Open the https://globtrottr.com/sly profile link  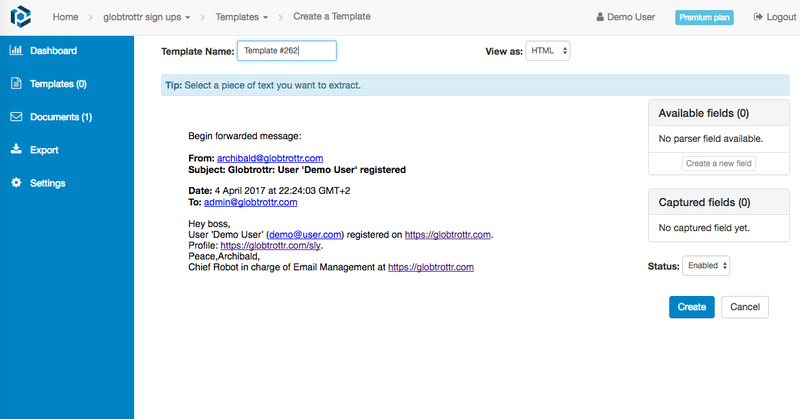click(x=270, y=245)
